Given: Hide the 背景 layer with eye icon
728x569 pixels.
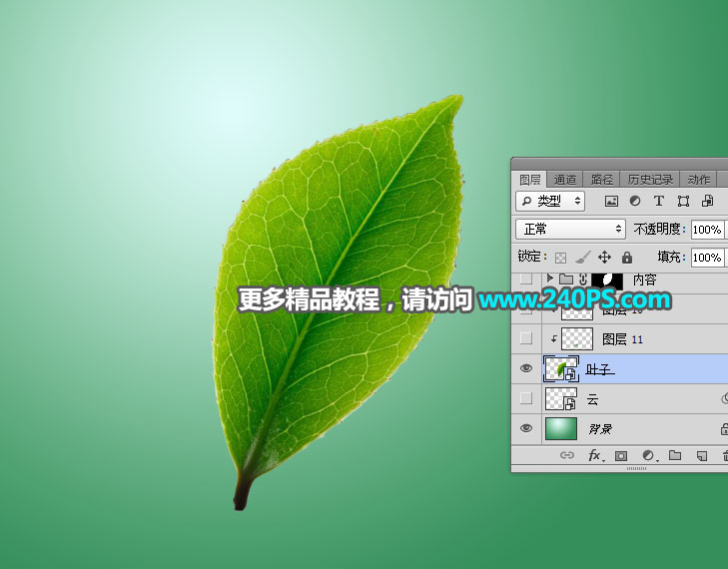Looking at the screenshot, I should tap(526, 428).
